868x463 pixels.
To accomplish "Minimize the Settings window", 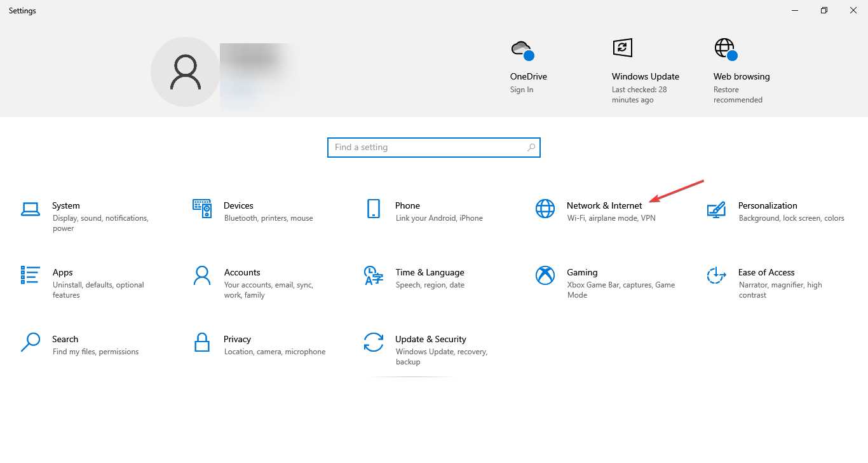I will tap(795, 10).
